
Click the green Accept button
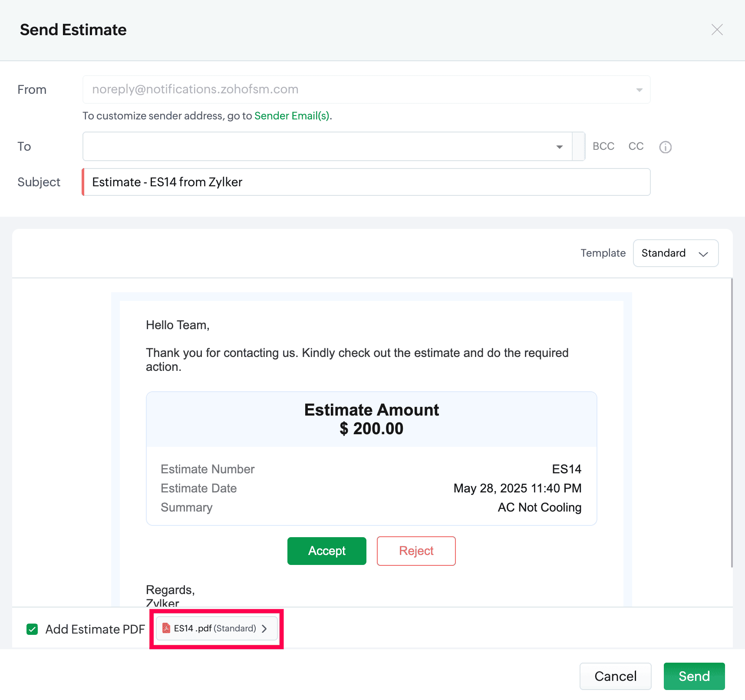[x=326, y=551]
